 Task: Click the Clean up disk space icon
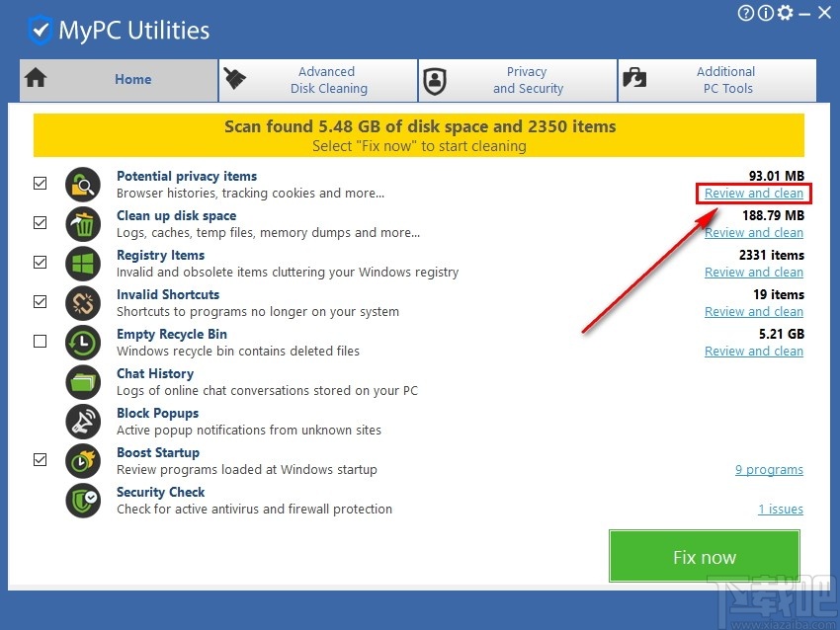coord(83,224)
